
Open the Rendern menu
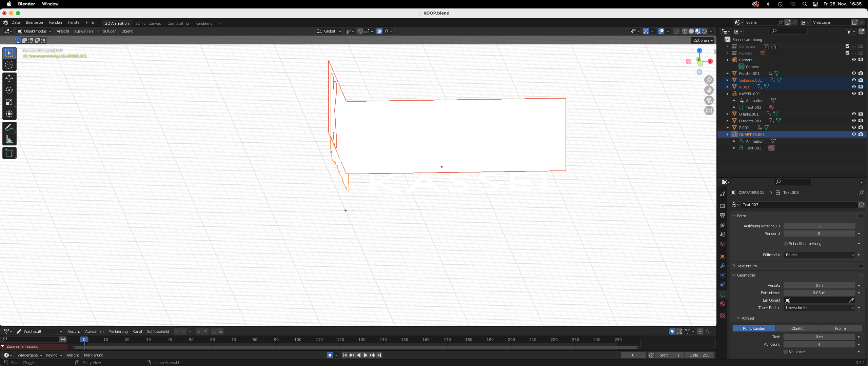pos(56,22)
